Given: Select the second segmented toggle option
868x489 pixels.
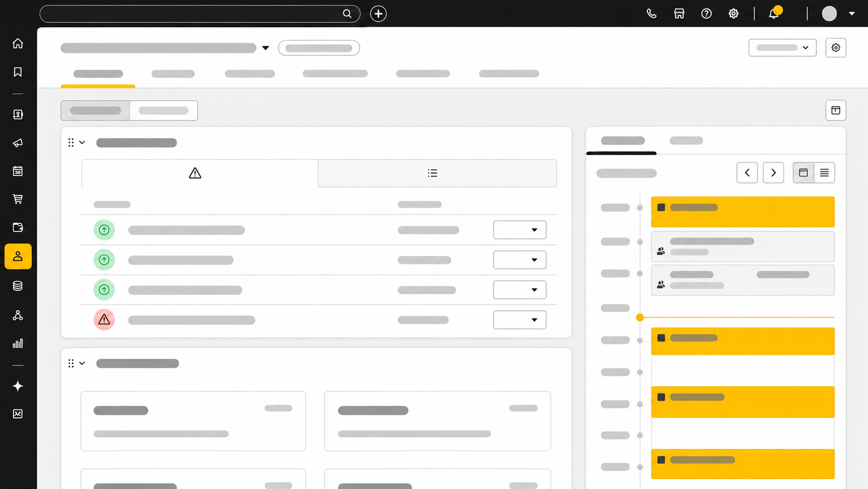Looking at the screenshot, I should 164,111.
